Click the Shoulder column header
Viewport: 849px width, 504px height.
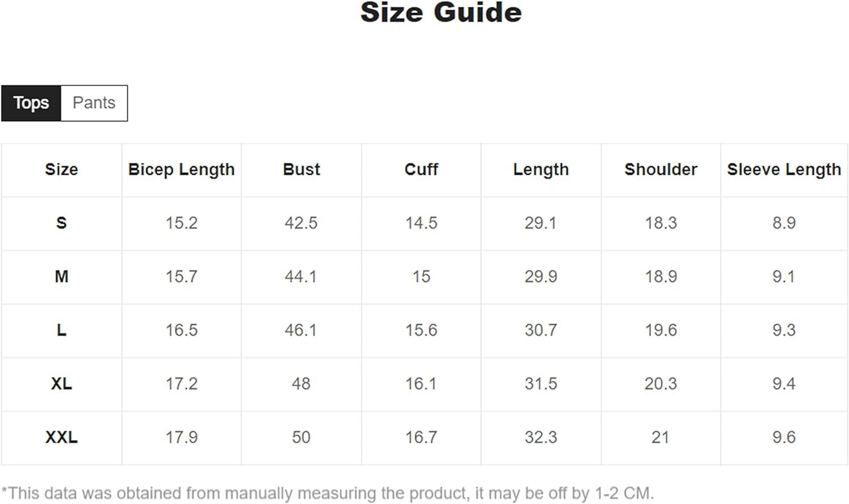[661, 169]
